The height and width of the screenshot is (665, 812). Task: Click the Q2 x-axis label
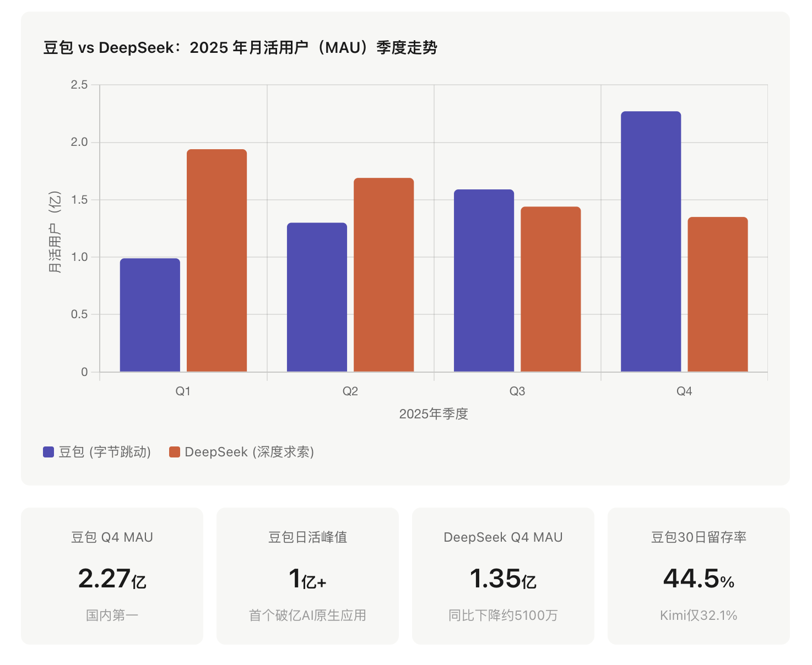click(350, 391)
